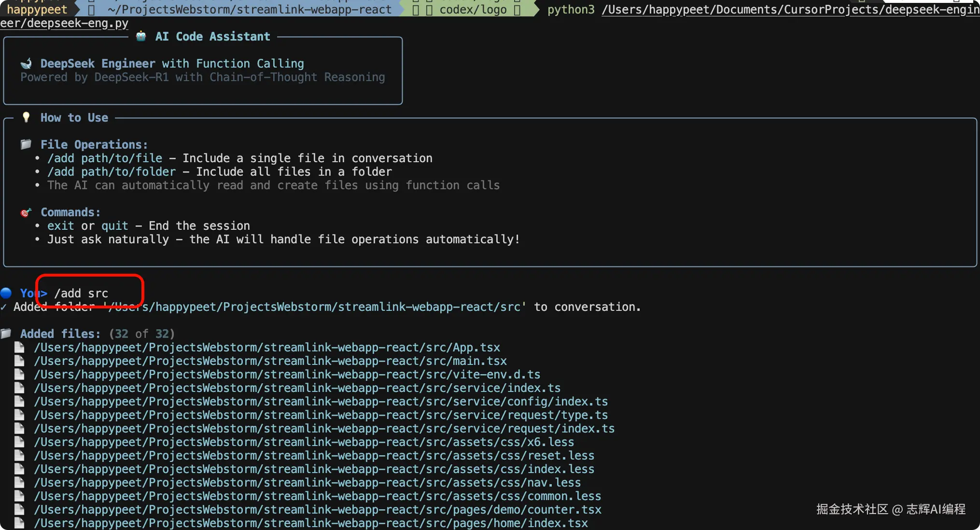Image resolution: width=980 pixels, height=530 pixels.
Task: Click the added src folder path in confirmation
Action: [315, 307]
